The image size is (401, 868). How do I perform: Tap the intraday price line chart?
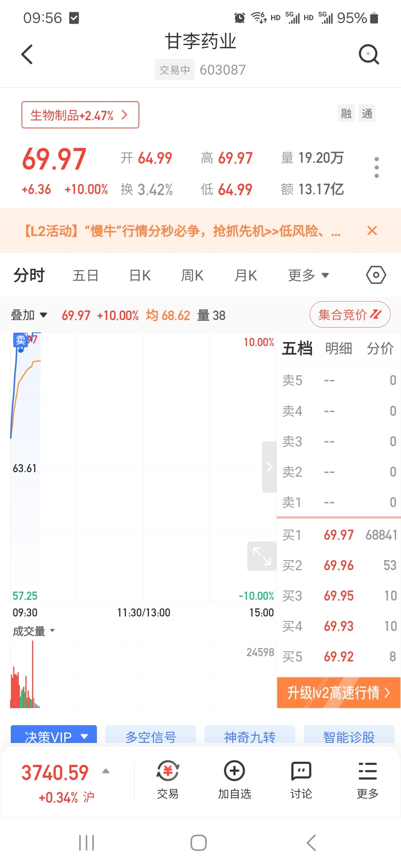click(143, 467)
